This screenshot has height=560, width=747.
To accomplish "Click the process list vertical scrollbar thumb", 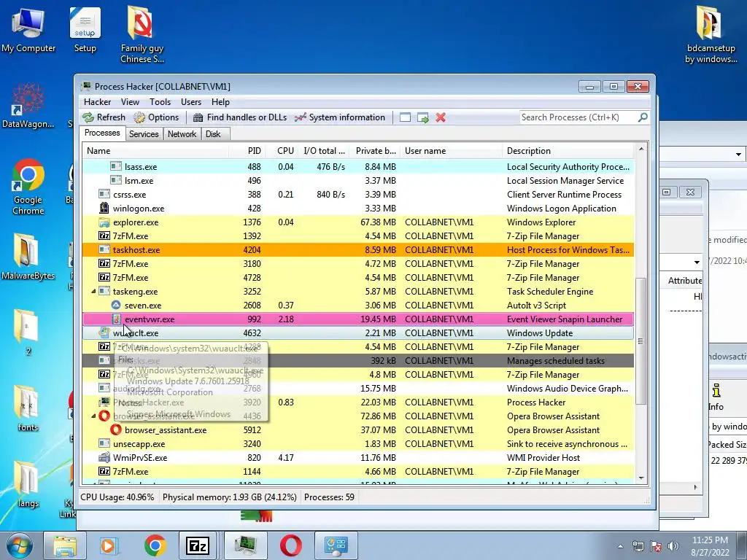I will (x=641, y=341).
